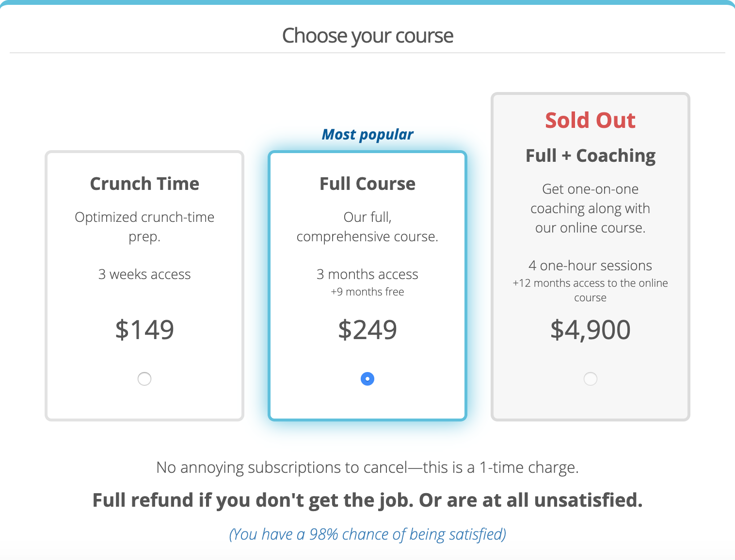Click the Sold Out label
This screenshot has width=735, height=560.
click(591, 120)
